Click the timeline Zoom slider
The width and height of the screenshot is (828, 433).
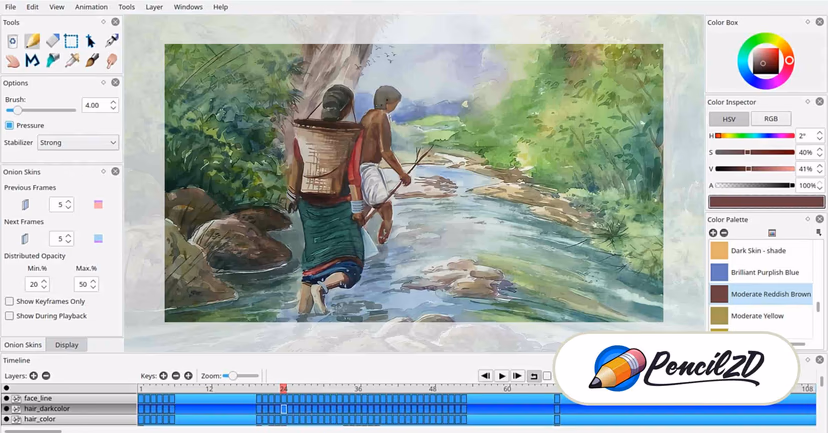pyautogui.click(x=241, y=376)
